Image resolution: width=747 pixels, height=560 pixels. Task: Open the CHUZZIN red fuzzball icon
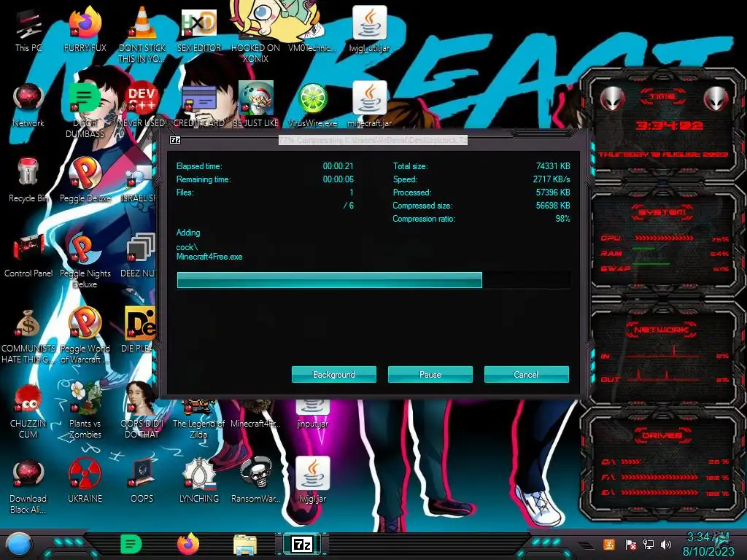(x=28, y=411)
